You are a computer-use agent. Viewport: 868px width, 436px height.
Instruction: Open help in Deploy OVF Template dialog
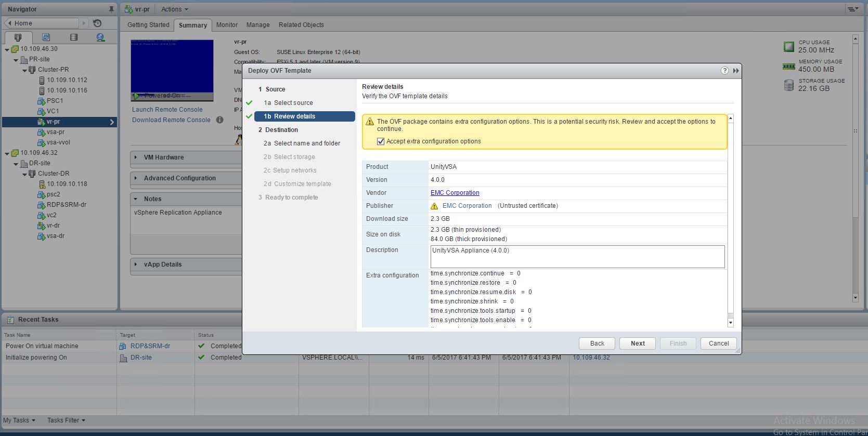point(724,71)
